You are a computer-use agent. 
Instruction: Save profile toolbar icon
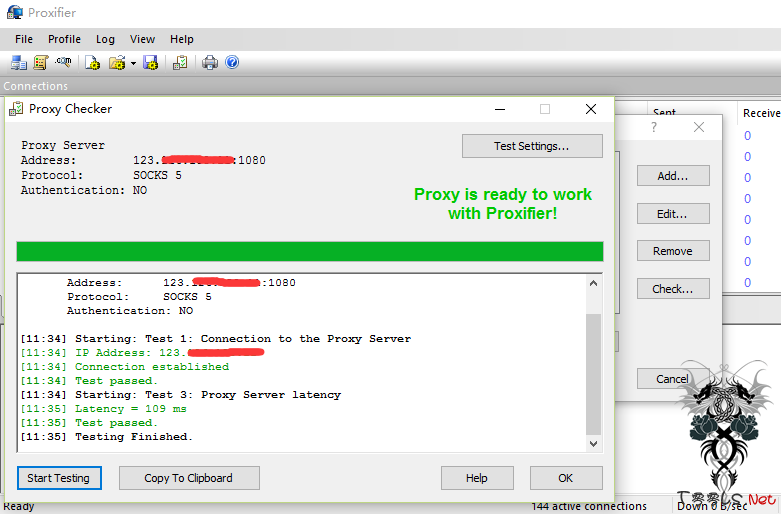[150, 63]
